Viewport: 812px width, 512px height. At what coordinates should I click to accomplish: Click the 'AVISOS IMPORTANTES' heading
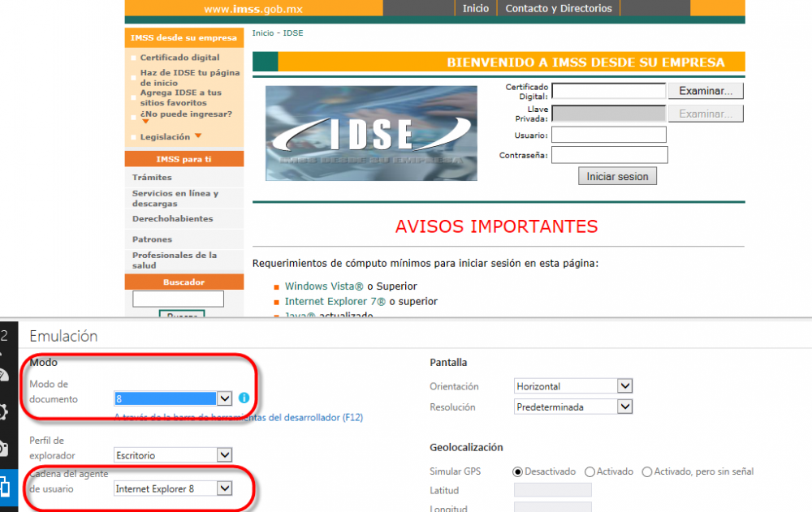click(497, 226)
